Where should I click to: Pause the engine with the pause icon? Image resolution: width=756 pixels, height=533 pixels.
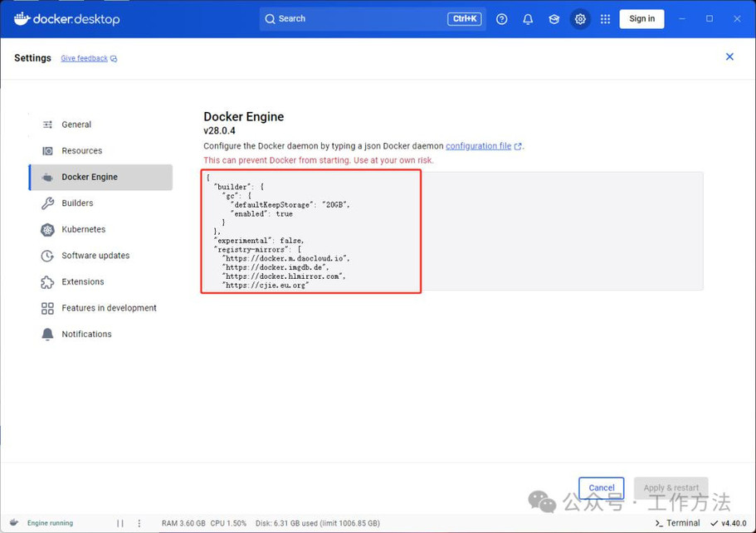[x=120, y=523]
